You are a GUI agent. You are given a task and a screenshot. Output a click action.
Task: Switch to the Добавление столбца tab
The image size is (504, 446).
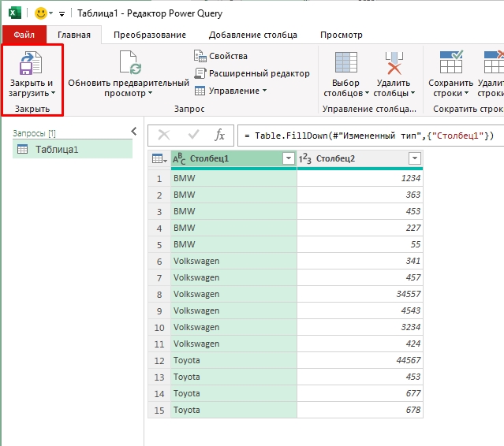click(253, 35)
